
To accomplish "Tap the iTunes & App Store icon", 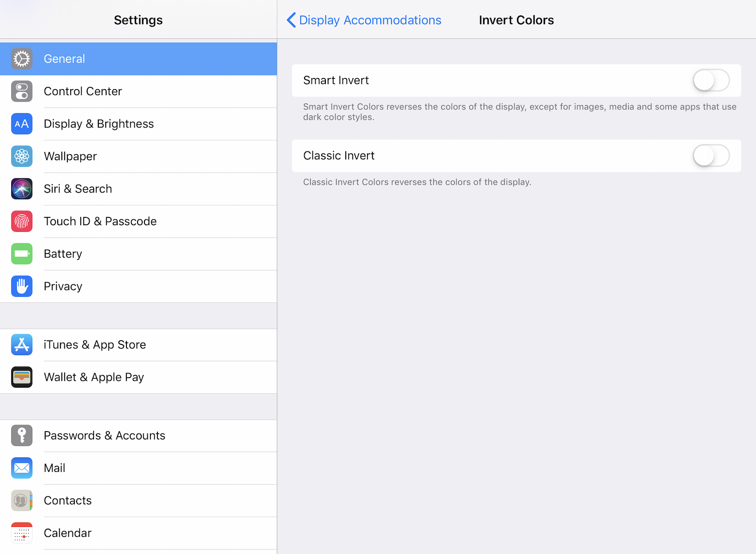I will [22, 345].
